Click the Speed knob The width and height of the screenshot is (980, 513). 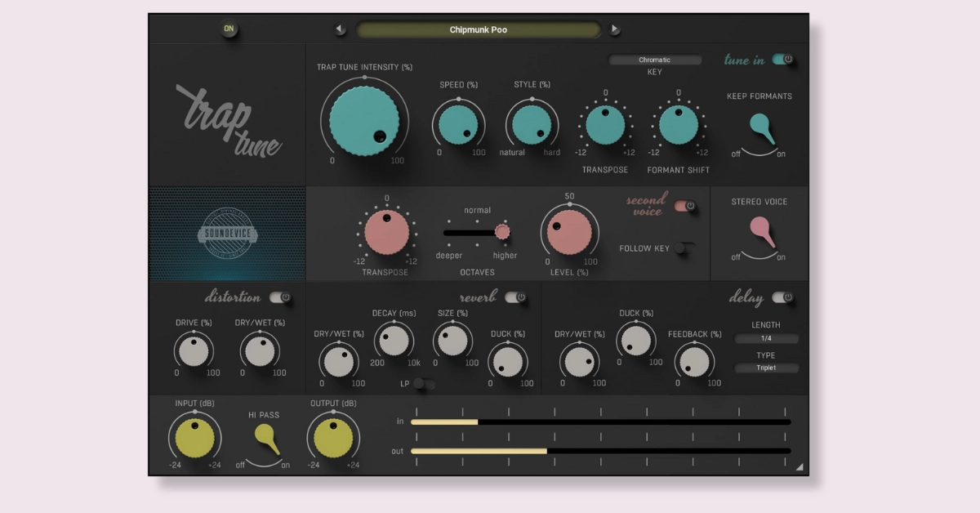click(458, 123)
